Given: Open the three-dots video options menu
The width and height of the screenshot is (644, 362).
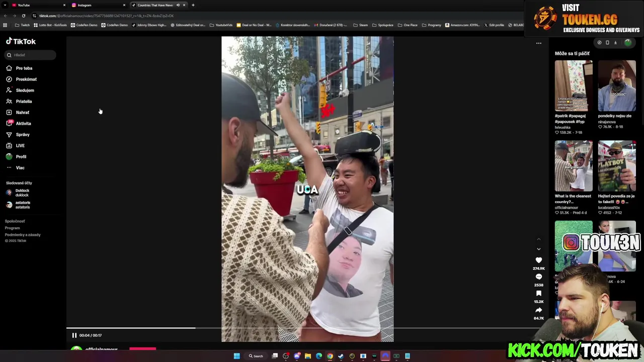Looking at the screenshot, I should [538, 43].
